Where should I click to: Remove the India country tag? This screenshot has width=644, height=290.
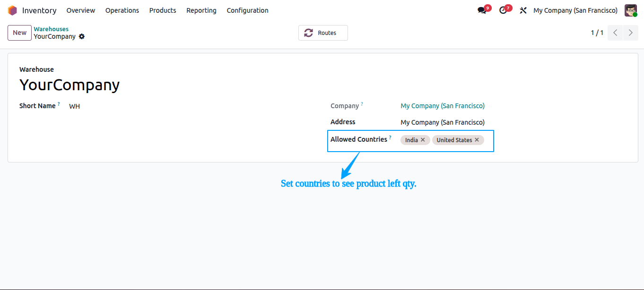423,140
